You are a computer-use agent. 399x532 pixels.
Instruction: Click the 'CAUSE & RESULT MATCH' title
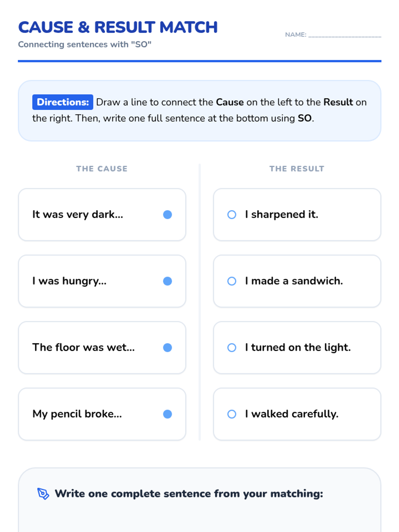[118, 27]
